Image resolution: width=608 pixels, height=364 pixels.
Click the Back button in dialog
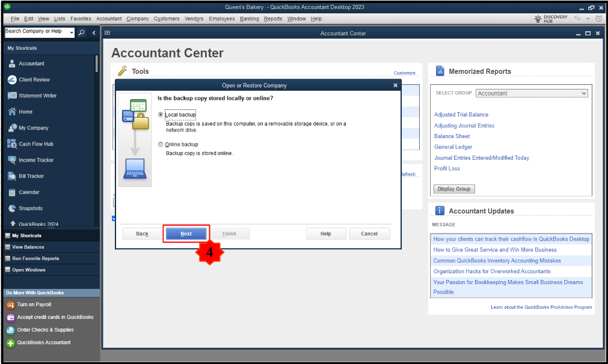tap(143, 234)
